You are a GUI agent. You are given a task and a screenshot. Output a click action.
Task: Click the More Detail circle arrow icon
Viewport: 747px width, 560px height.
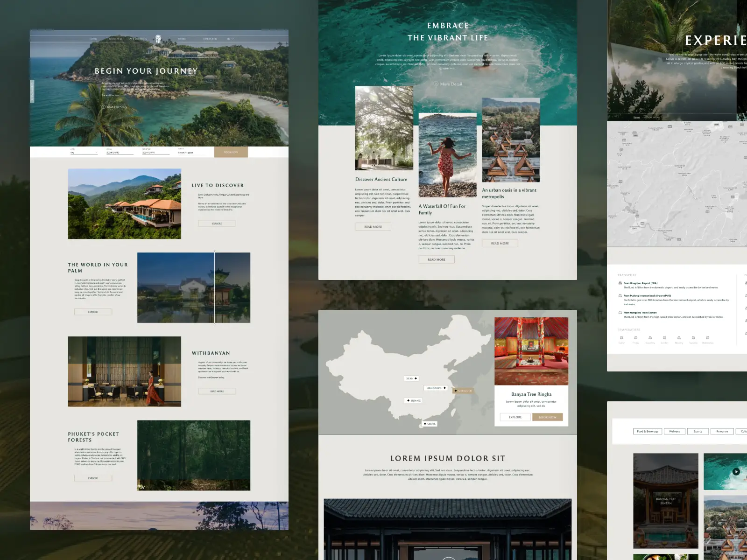click(436, 84)
